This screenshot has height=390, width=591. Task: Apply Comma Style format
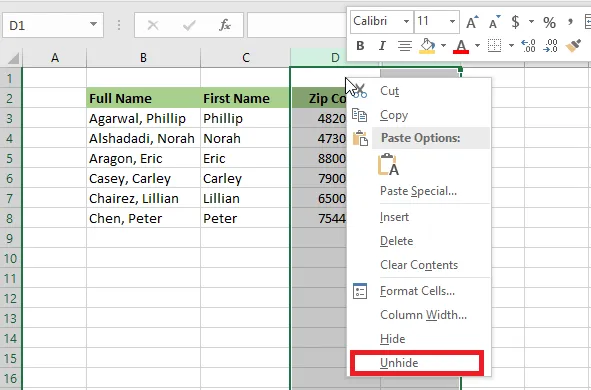click(570, 22)
